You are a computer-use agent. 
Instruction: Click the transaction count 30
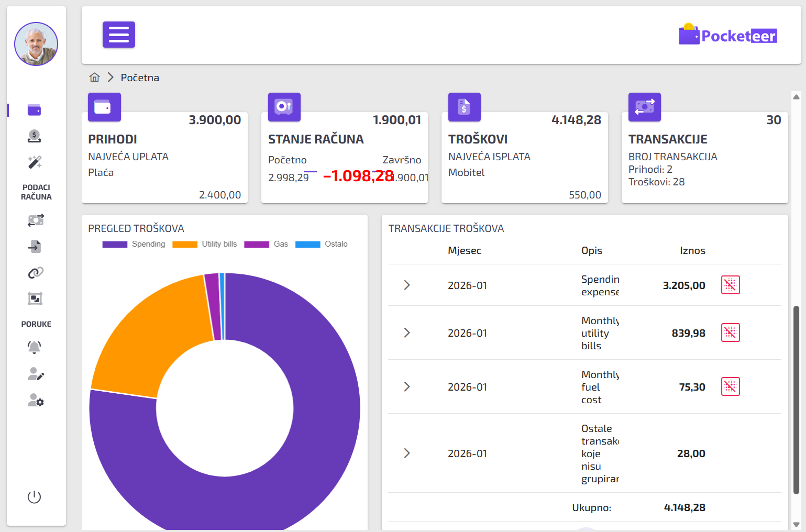(x=774, y=120)
